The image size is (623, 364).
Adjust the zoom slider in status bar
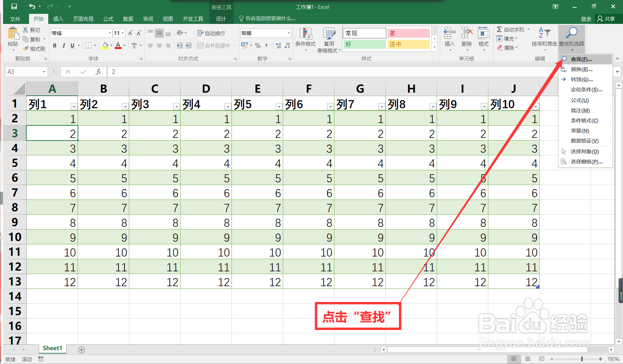(581, 359)
